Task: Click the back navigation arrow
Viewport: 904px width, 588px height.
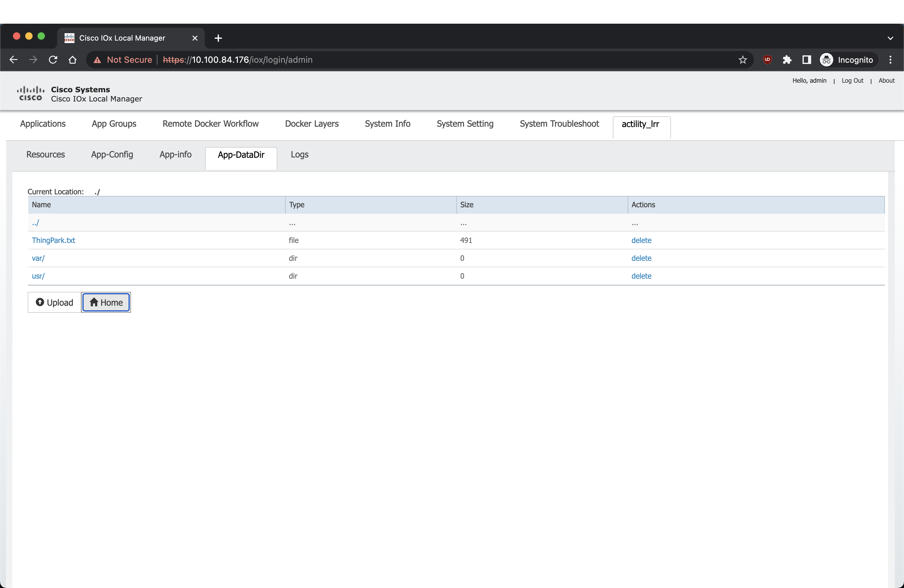Action: pos(14,60)
